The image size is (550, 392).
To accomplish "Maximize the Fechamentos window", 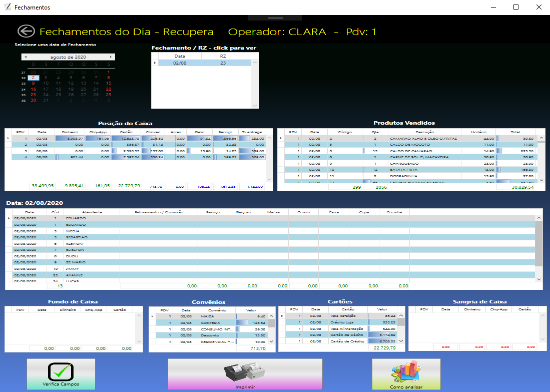I will pyautogui.click(x=516, y=7).
